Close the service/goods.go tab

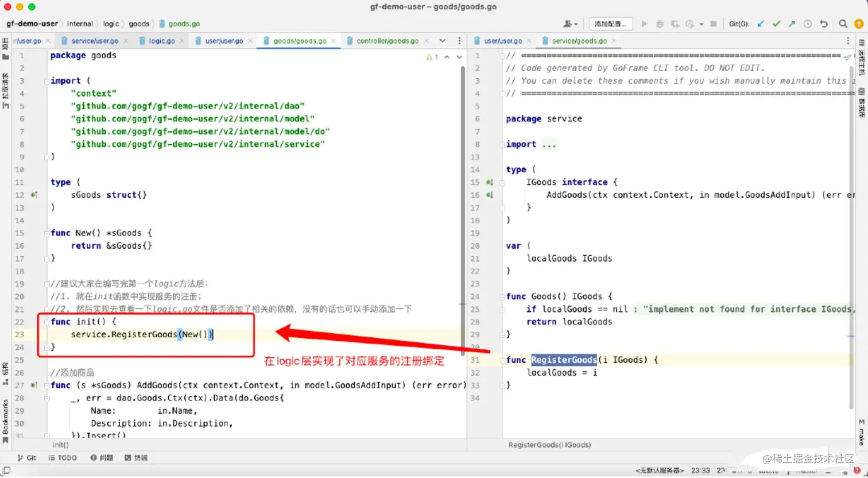pos(614,41)
